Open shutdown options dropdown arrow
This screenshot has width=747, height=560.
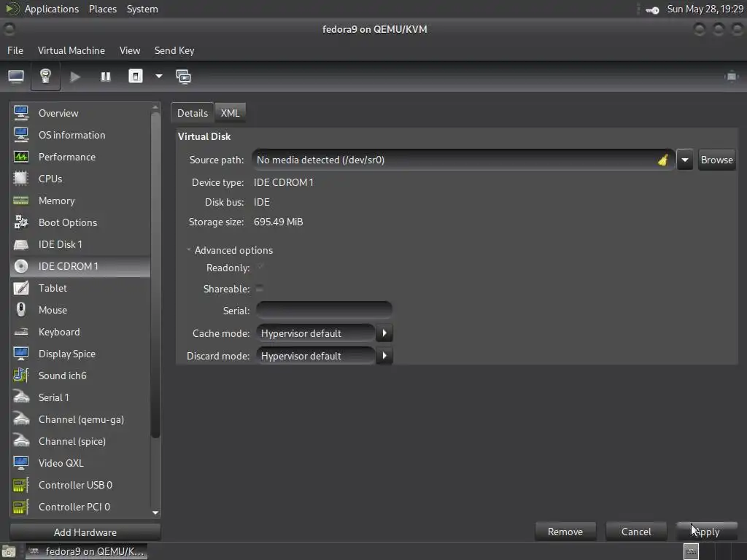pyautogui.click(x=158, y=76)
